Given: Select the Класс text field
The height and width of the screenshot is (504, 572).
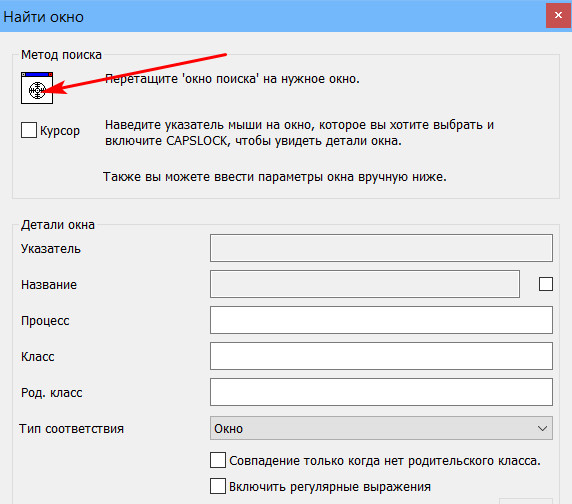Looking at the screenshot, I should [x=381, y=356].
